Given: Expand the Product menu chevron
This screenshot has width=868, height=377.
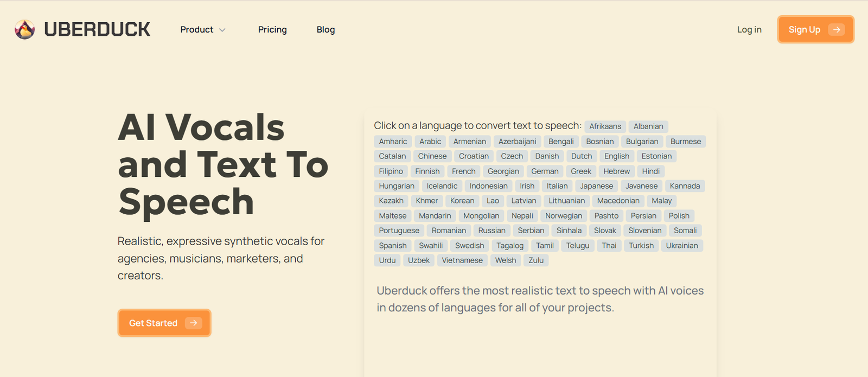Looking at the screenshot, I should pos(222,30).
